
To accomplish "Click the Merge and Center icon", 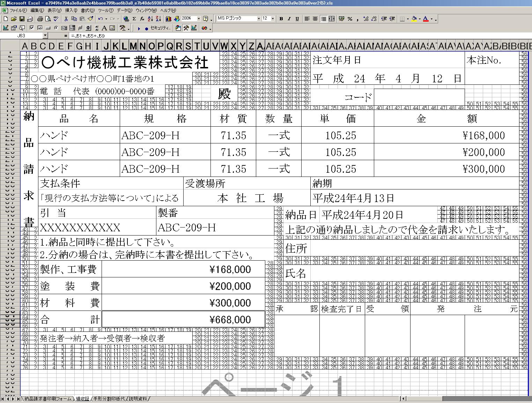I will pos(332,19).
